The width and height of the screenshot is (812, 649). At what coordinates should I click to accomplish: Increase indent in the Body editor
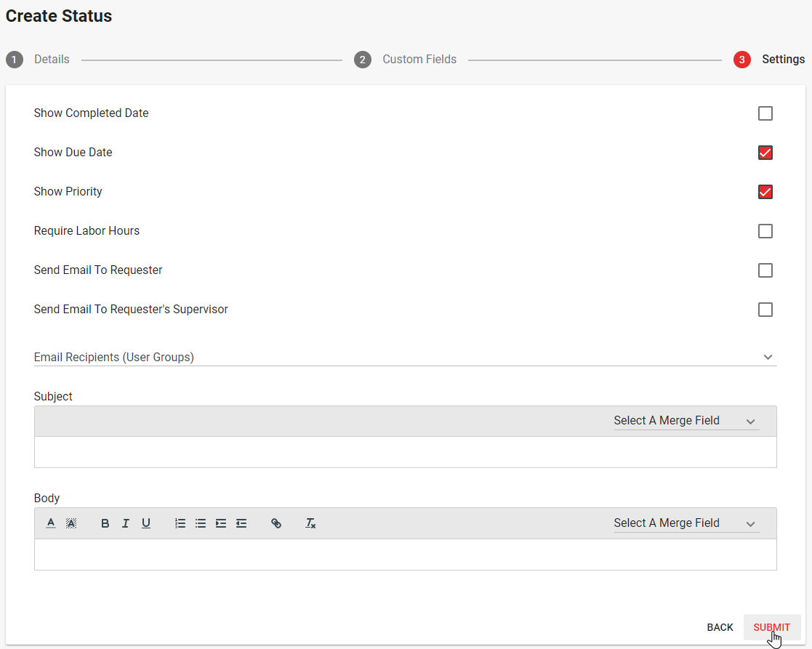tap(220, 523)
